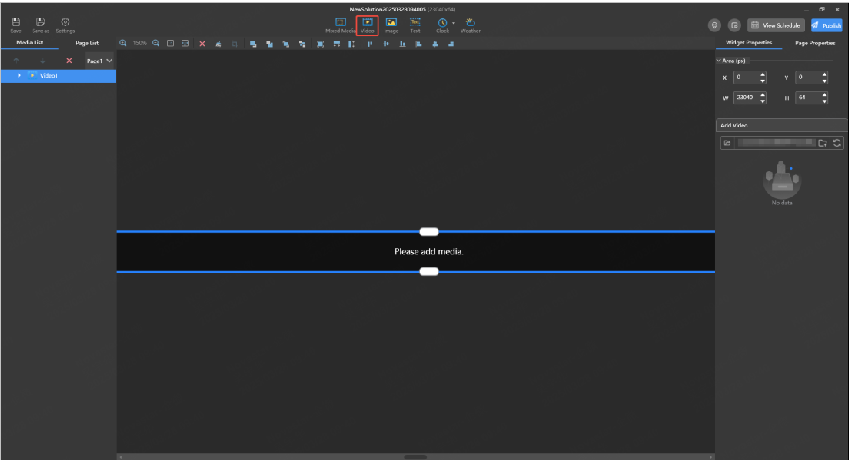This screenshot has height=460, width=849.
Task: Click the fill horizontally icon
Action: (336, 44)
